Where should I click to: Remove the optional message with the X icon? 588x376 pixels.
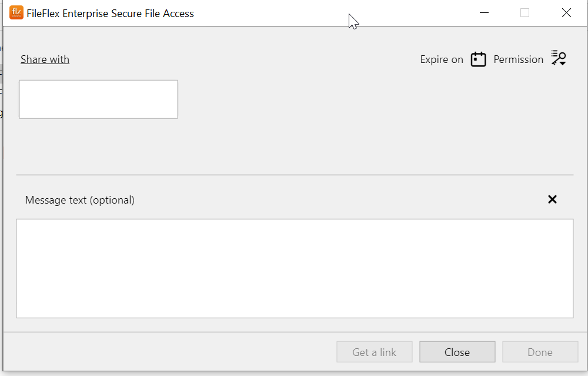point(552,199)
